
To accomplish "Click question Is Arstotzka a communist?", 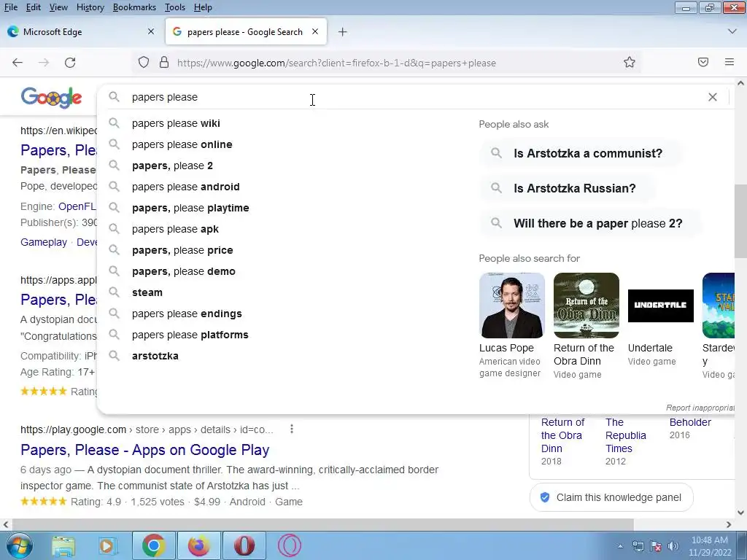I will [581, 153].
